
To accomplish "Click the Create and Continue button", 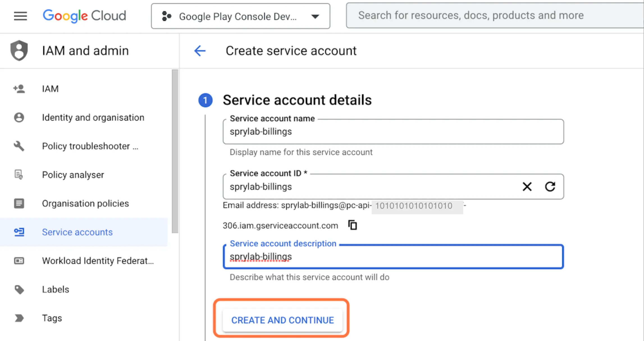I will pos(282,320).
